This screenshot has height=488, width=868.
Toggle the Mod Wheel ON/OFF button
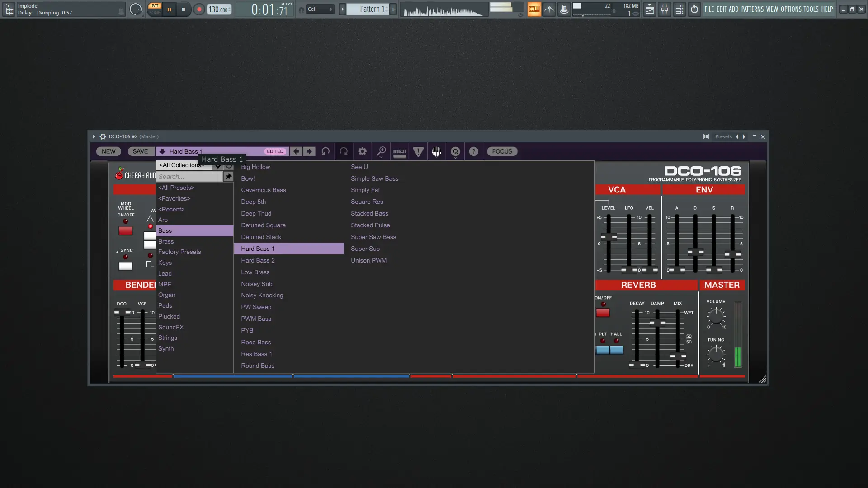click(126, 231)
